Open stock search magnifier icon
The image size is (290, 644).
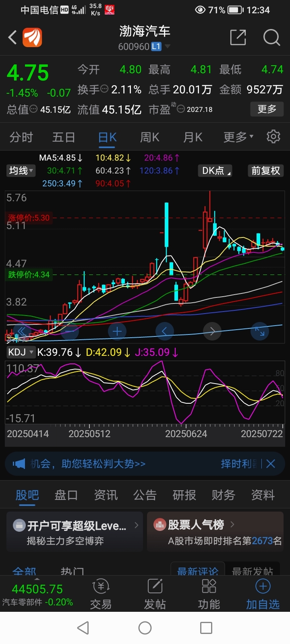click(271, 37)
